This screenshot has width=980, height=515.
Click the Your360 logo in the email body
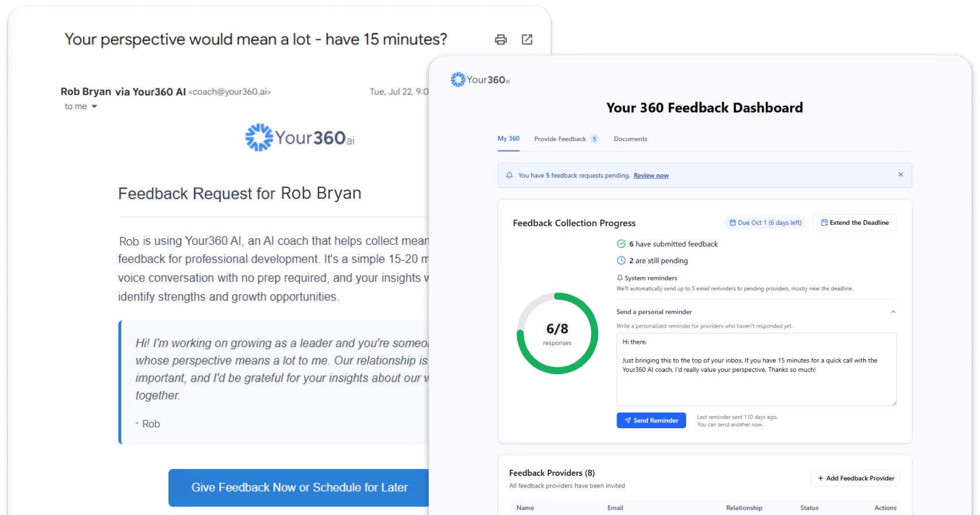click(x=300, y=137)
